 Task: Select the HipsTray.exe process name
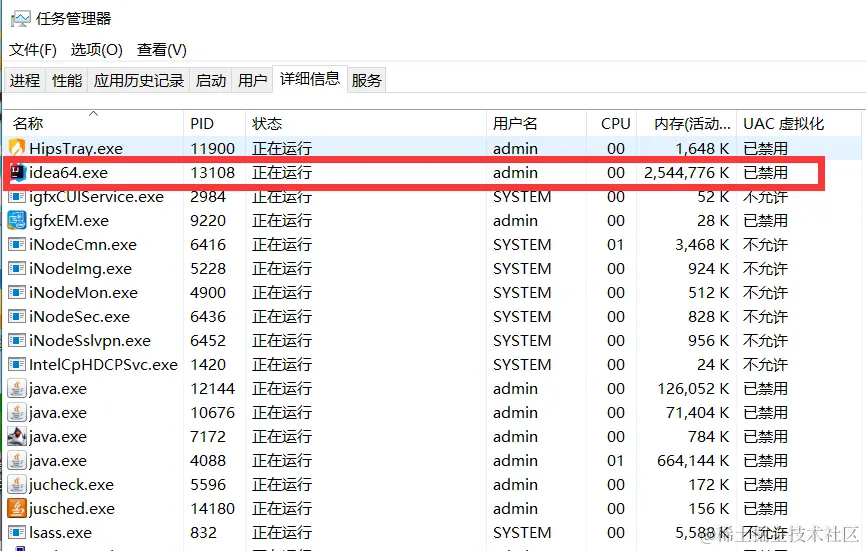pos(76,149)
